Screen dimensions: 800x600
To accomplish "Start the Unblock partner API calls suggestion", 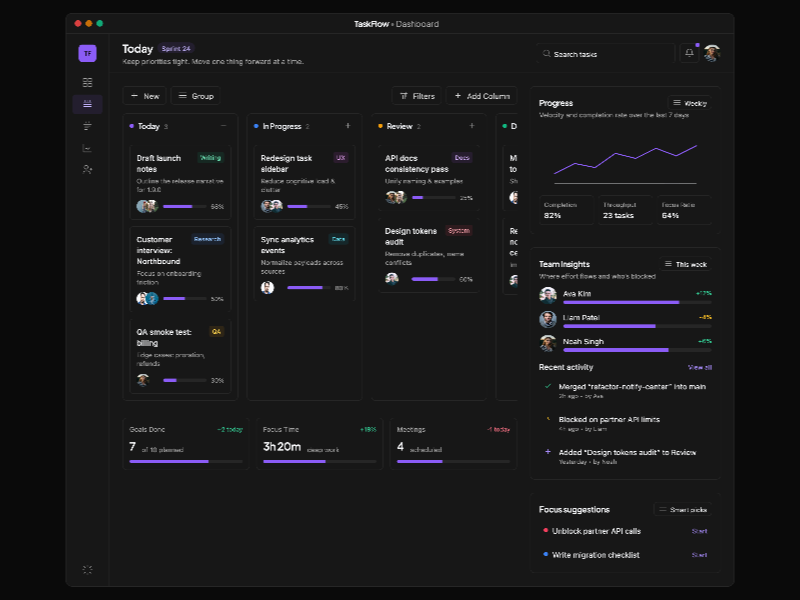I will pos(699,531).
